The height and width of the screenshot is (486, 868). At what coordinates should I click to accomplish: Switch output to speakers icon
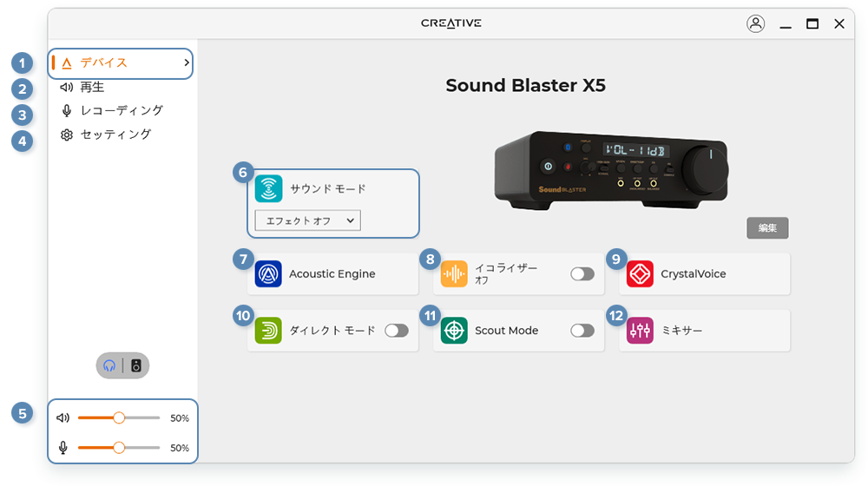136,366
